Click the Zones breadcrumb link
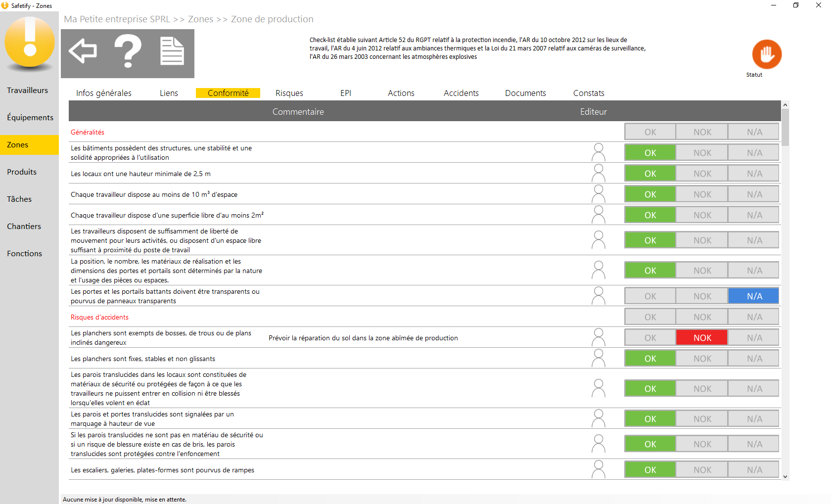The image size is (831, 504). [200, 19]
